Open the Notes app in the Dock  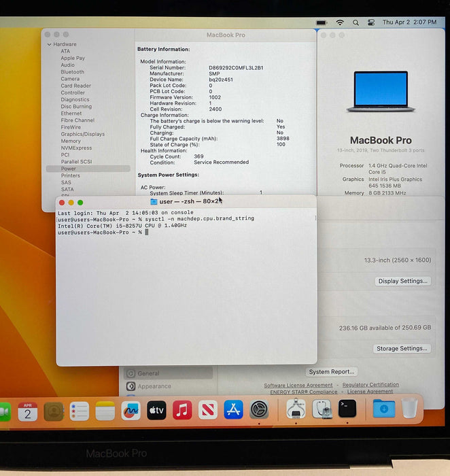pos(105,411)
